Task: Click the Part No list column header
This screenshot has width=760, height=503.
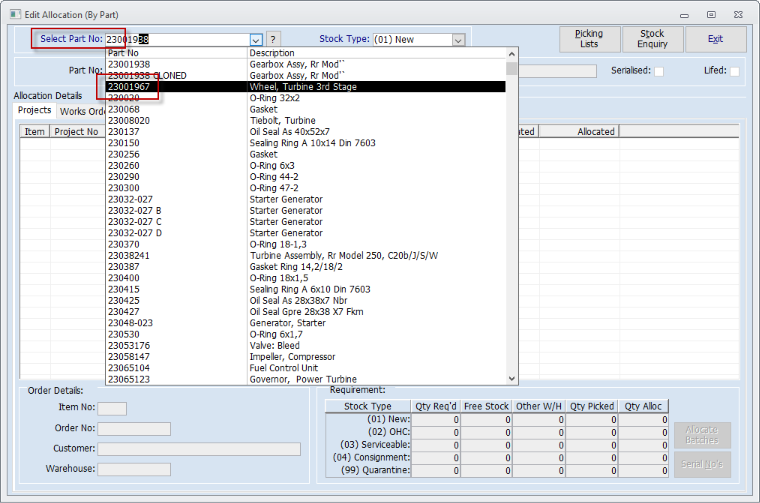Action: click(x=176, y=53)
